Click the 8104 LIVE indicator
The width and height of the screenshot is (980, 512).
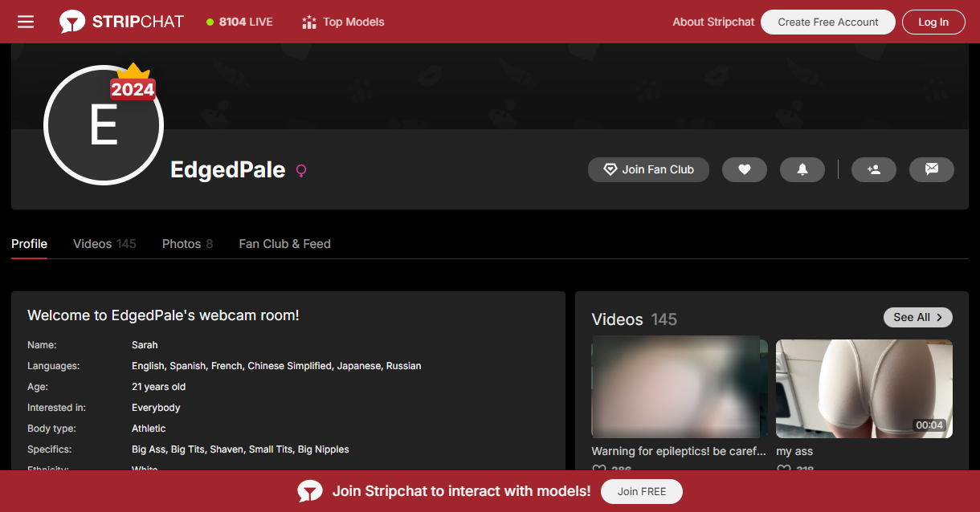(x=240, y=22)
